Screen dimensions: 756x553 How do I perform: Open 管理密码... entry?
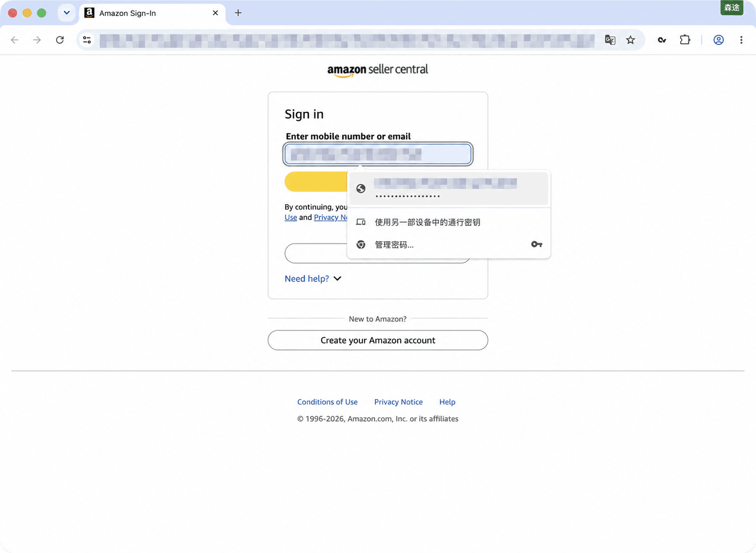pos(449,245)
